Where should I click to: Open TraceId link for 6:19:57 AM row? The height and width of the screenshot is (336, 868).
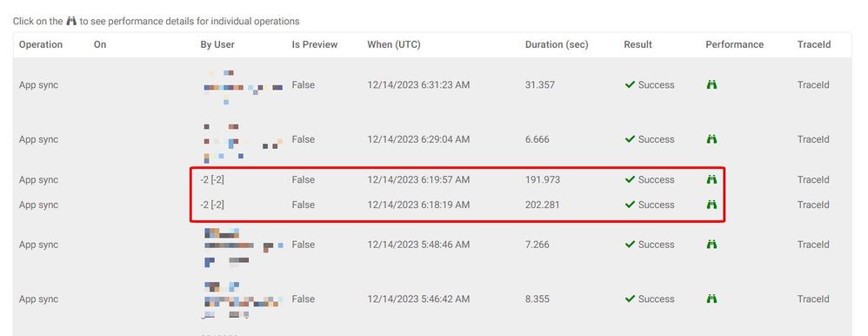(x=813, y=179)
